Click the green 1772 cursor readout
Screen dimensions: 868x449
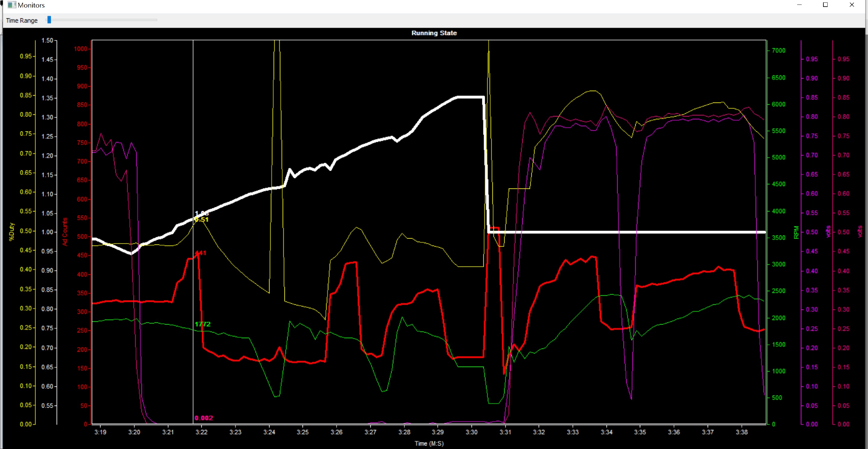pyautogui.click(x=203, y=324)
